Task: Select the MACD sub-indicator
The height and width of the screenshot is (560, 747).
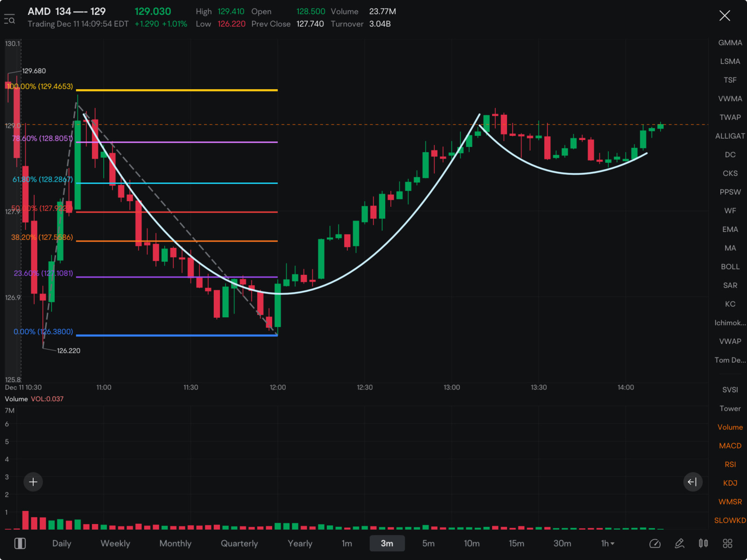Action: [730, 446]
